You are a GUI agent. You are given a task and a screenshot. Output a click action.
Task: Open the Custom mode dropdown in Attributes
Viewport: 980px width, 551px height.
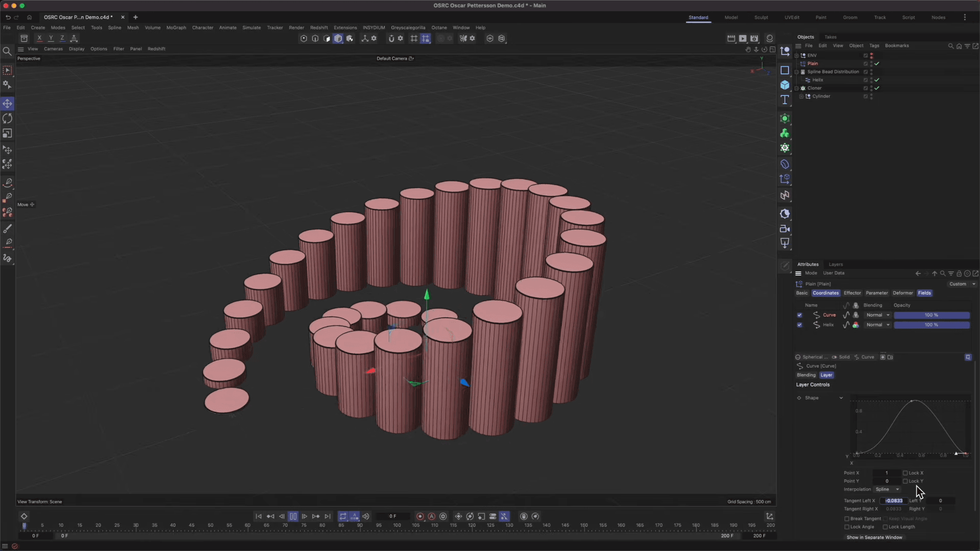962,284
